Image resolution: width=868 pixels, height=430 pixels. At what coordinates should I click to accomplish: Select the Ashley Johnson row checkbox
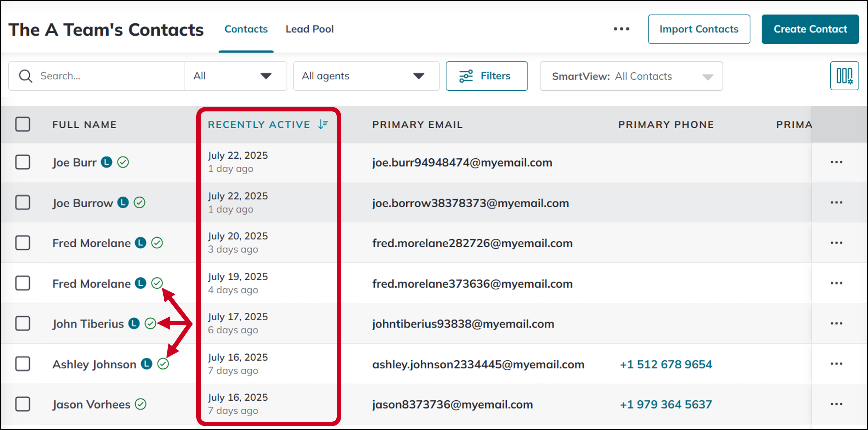tap(23, 364)
